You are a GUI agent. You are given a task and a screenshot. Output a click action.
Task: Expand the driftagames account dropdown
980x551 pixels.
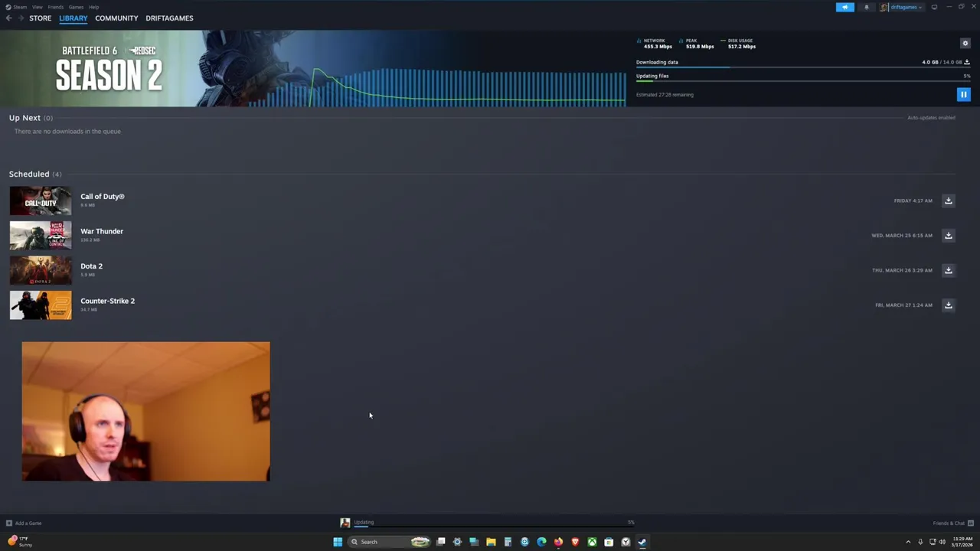902,7
